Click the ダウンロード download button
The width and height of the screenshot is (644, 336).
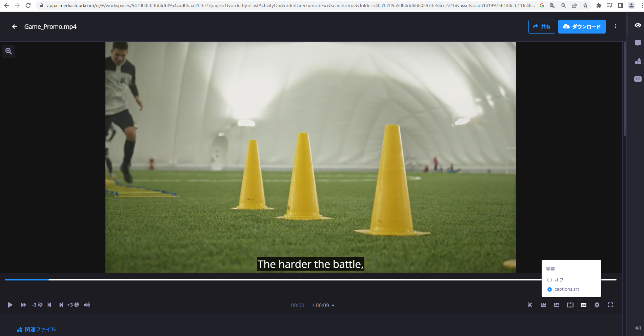click(582, 26)
